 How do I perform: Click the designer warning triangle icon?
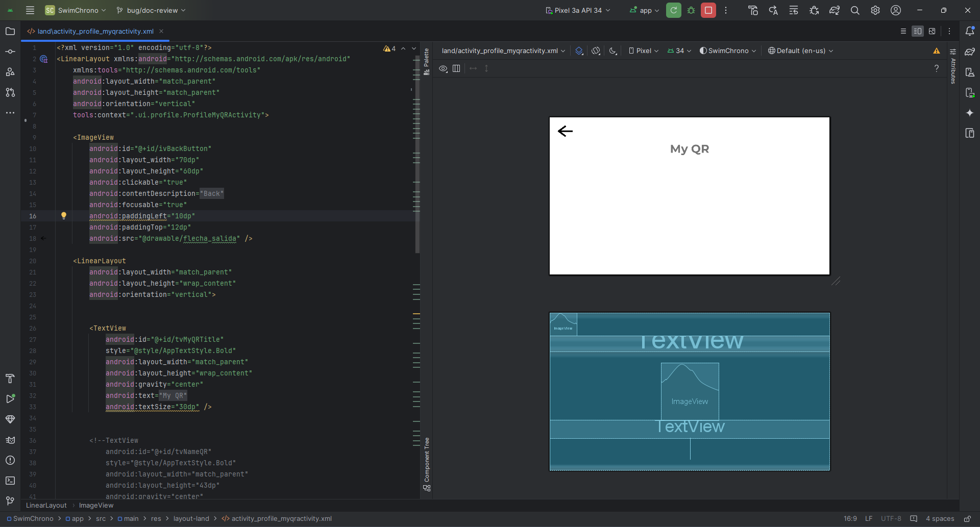pyautogui.click(x=937, y=51)
